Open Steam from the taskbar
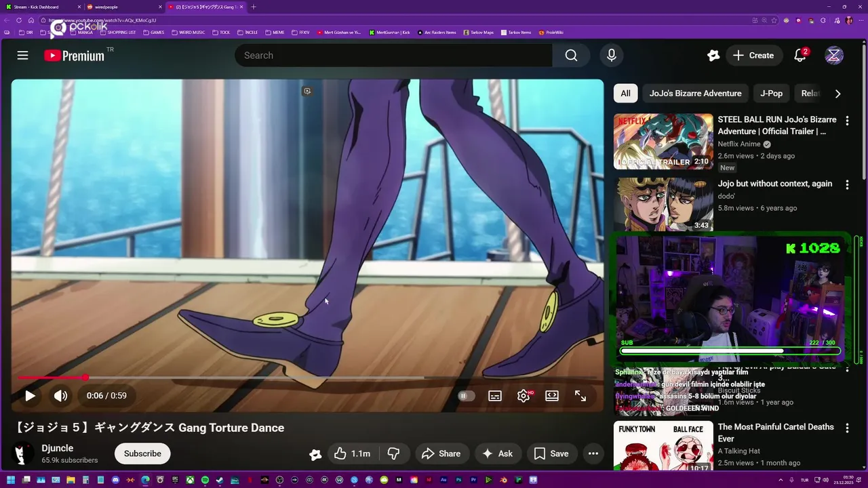 coord(220,481)
